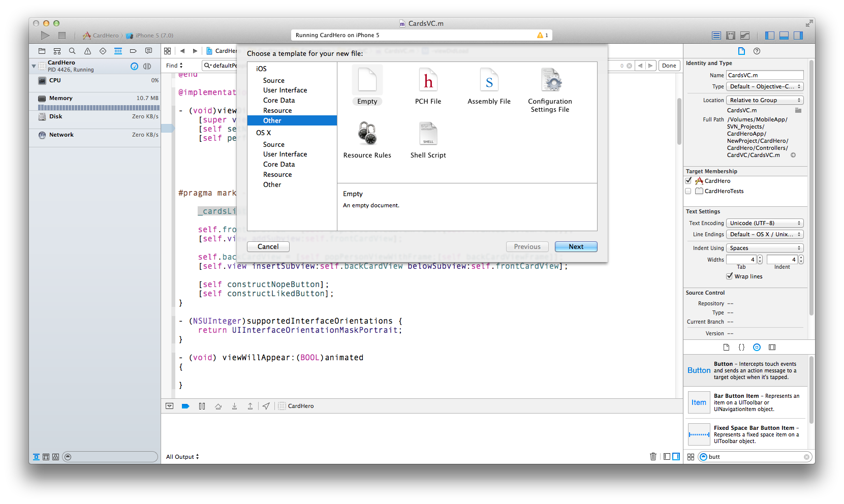Screen dimensions: 844x504
Task: Open the Line Endings dropdown
Action: [x=765, y=234]
